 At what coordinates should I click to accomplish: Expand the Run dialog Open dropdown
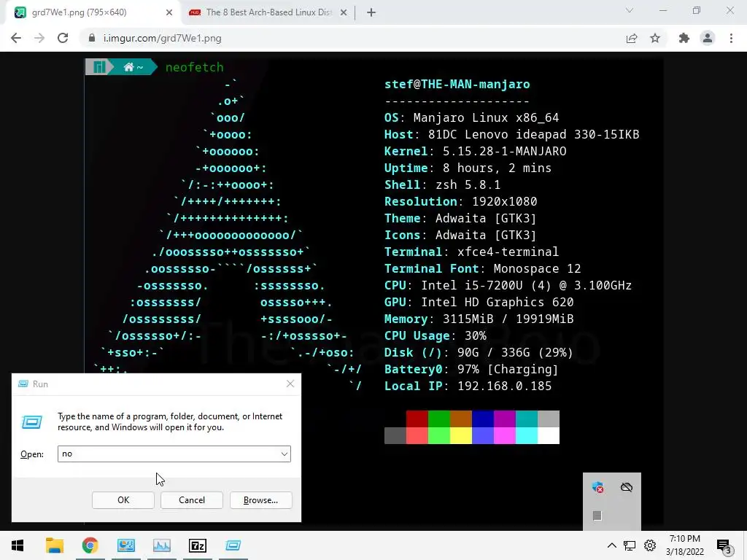click(285, 454)
